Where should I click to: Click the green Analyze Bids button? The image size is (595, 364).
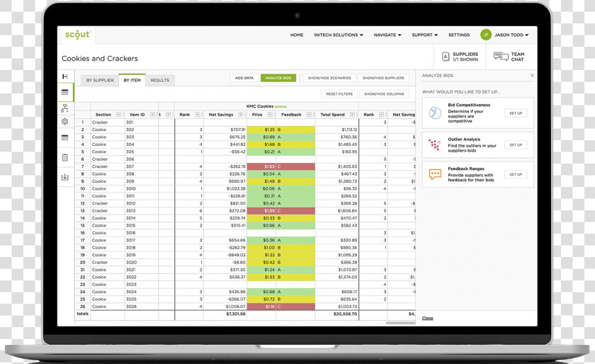click(x=278, y=78)
